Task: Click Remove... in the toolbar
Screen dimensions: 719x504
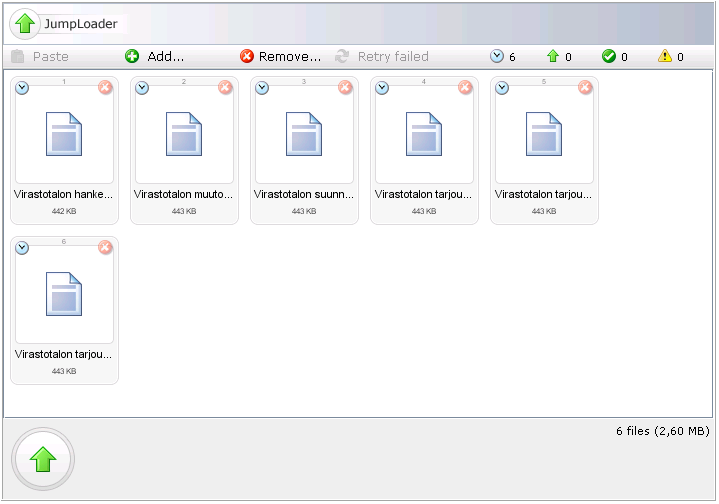Action: click(x=280, y=56)
